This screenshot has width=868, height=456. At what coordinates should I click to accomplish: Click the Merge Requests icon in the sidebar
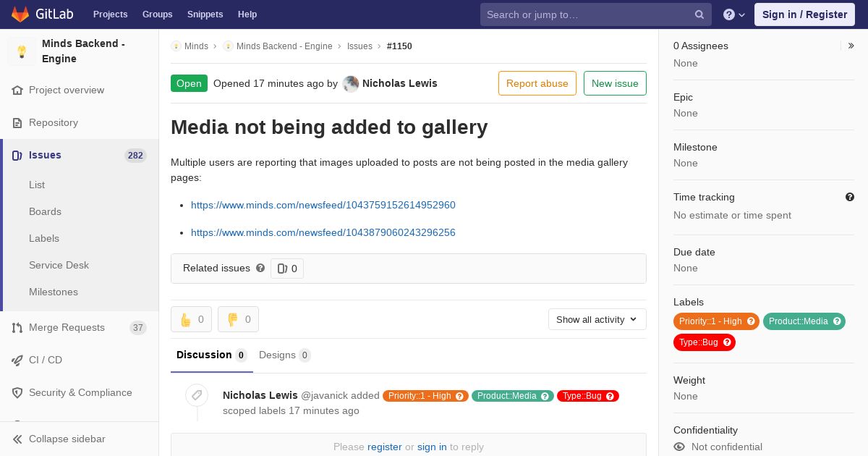click(x=17, y=328)
